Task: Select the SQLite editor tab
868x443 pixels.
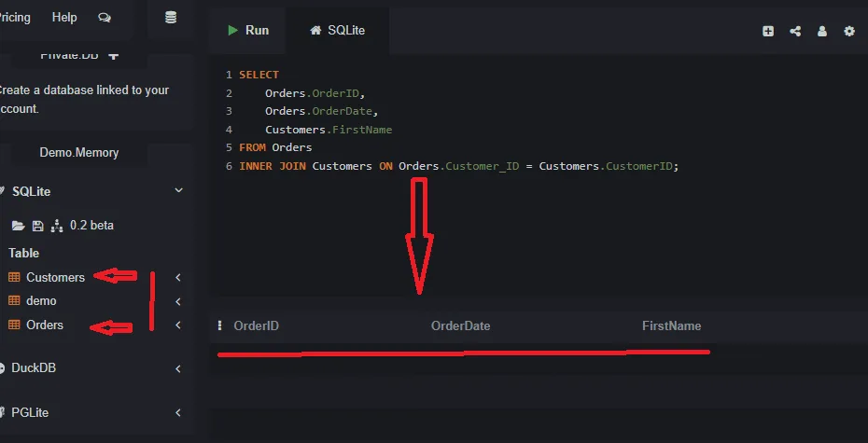Action: coord(338,31)
